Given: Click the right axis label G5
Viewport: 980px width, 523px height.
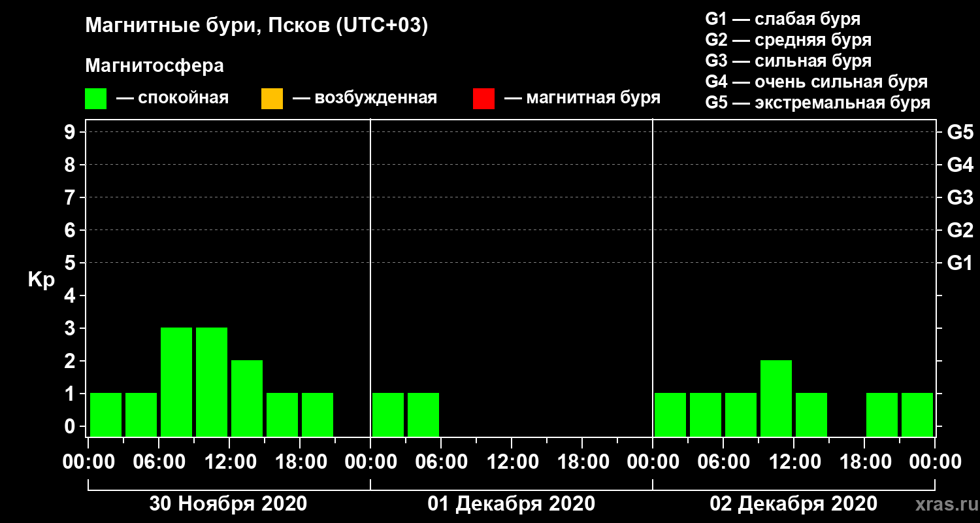Looking at the screenshot, I should [x=960, y=132].
